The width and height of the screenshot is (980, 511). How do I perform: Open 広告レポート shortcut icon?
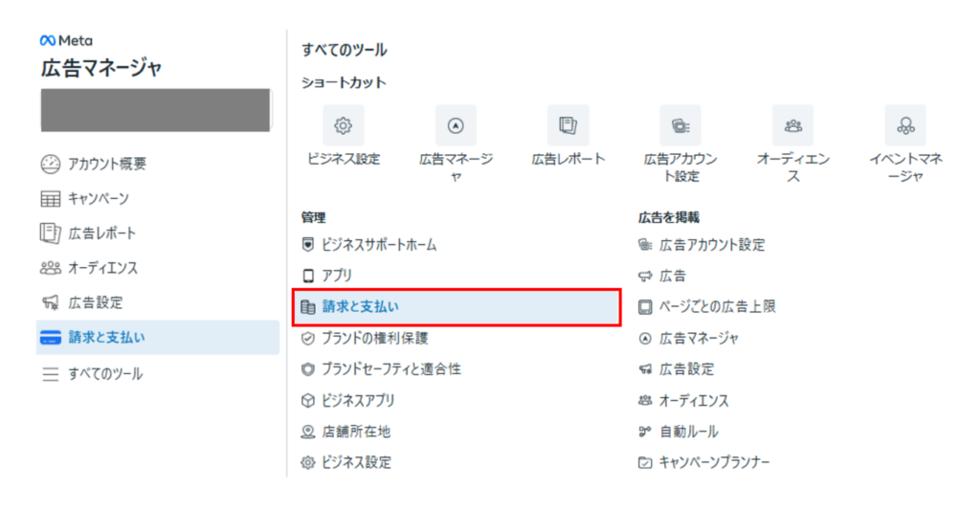(x=568, y=125)
